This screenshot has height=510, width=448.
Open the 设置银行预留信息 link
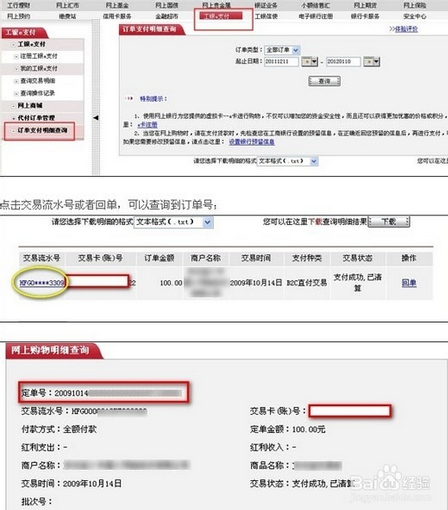pos(252,142)
